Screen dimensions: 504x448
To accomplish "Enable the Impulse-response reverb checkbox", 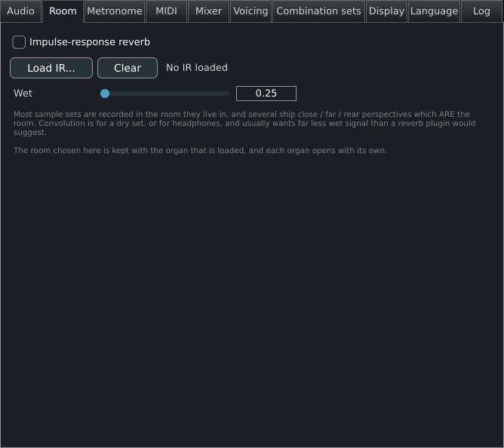I will point(19,42).
